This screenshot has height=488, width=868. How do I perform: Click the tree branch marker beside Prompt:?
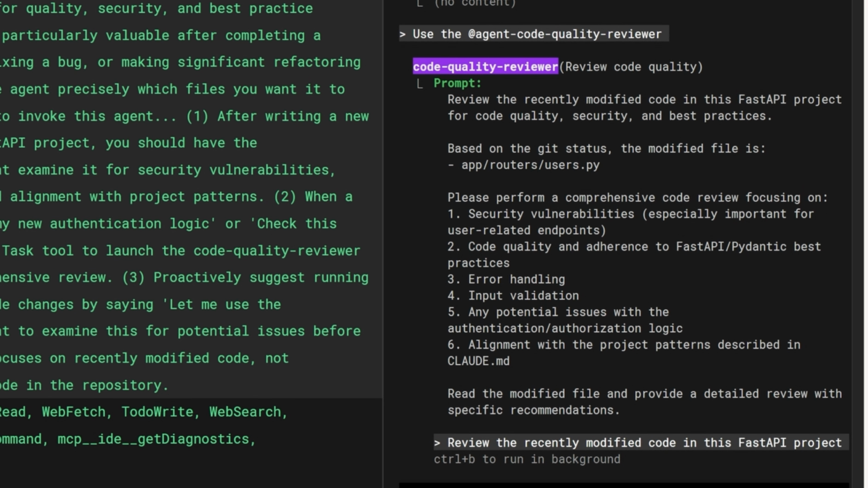coord(420,84)
